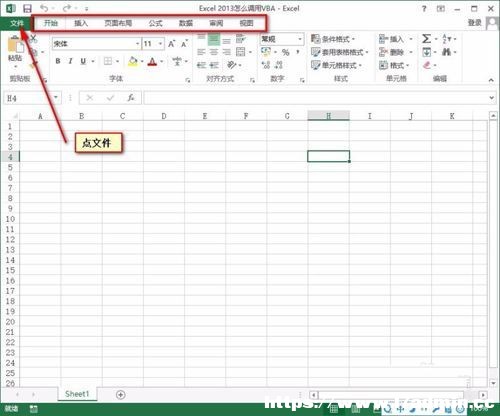Select column D header
500x416 pixels.
point(164,116)
